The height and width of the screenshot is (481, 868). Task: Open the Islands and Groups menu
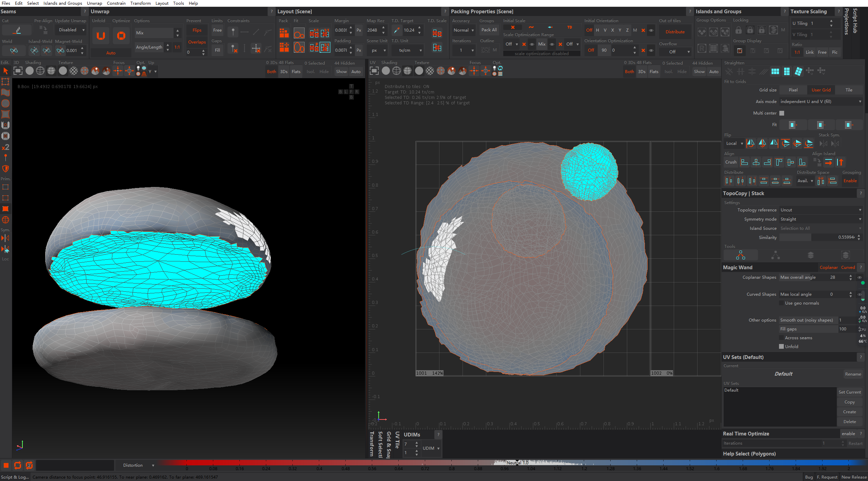pyautogui.click(x=62, y=3)
